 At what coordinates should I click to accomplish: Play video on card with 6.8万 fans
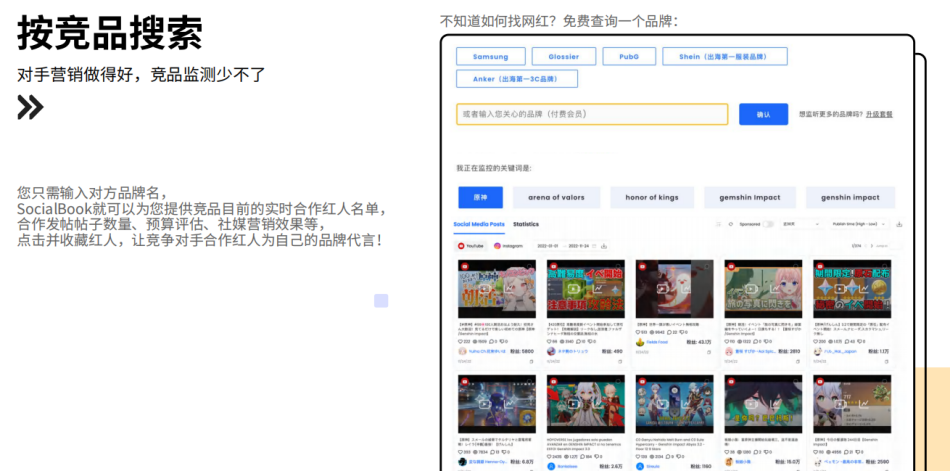point(487,404)
